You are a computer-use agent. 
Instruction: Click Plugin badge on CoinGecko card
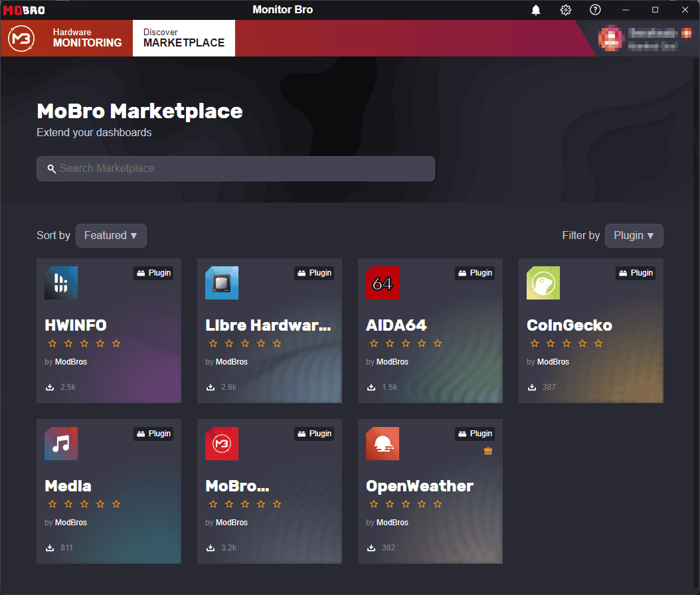click(636, 273)
